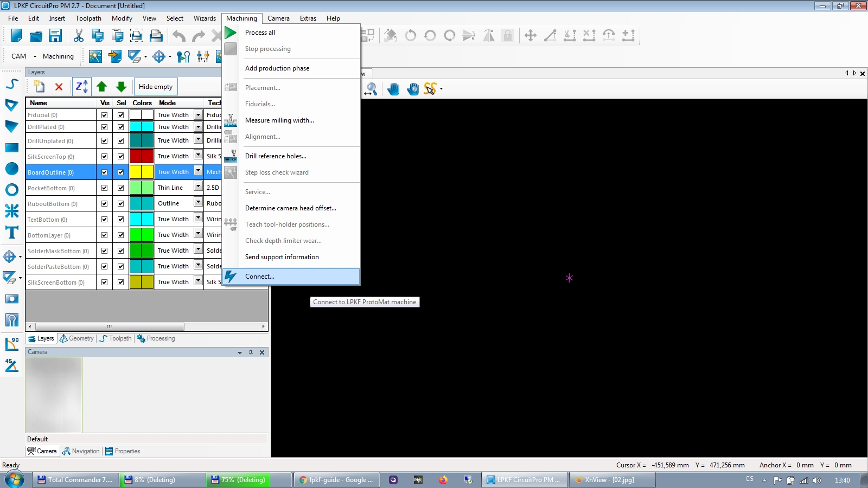
Task: Toggle visibility of the BottomLayer layer
Action: (x=104, y=235)
